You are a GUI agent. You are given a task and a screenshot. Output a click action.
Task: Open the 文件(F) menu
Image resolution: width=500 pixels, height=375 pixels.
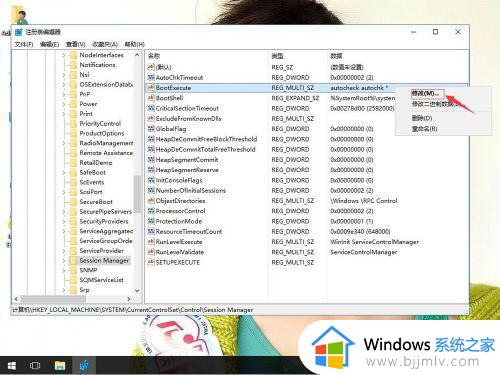click(x=24, y=44)
